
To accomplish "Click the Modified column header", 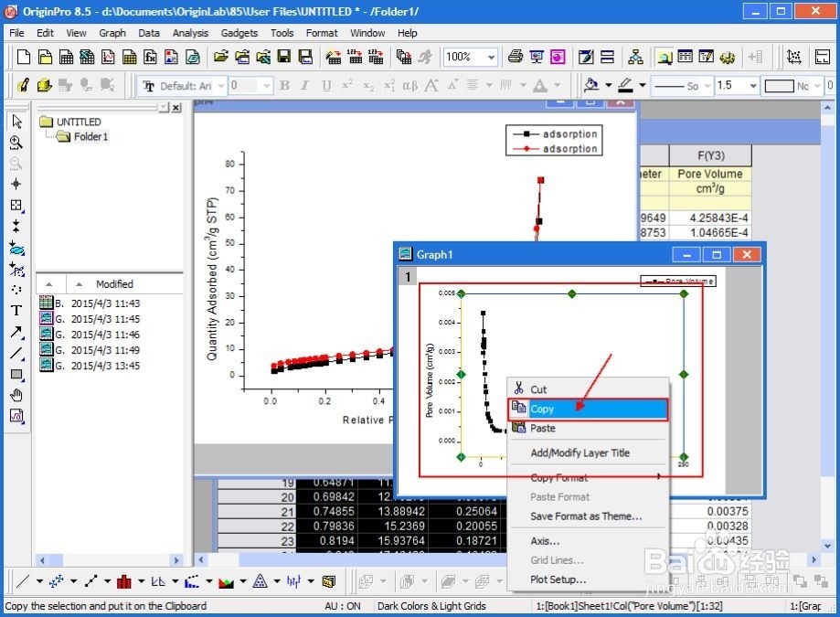I will coord(114,284).
